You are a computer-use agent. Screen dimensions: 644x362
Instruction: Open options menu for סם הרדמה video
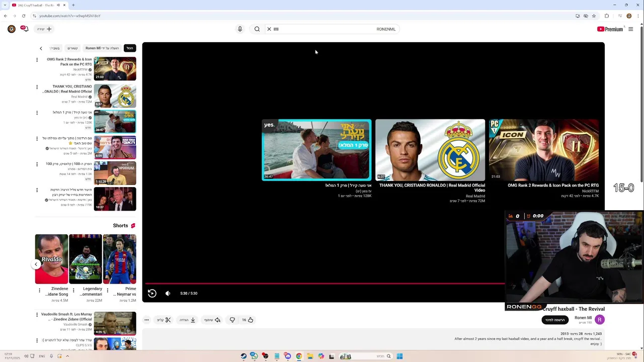click(37, 139)
